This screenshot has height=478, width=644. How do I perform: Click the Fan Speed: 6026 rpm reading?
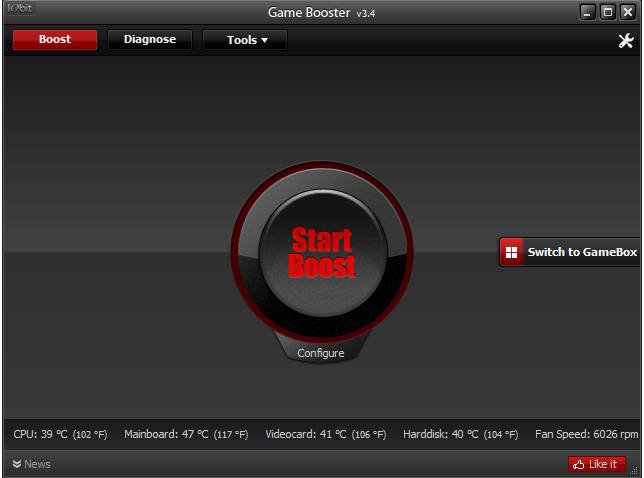[x=586, y=434]
